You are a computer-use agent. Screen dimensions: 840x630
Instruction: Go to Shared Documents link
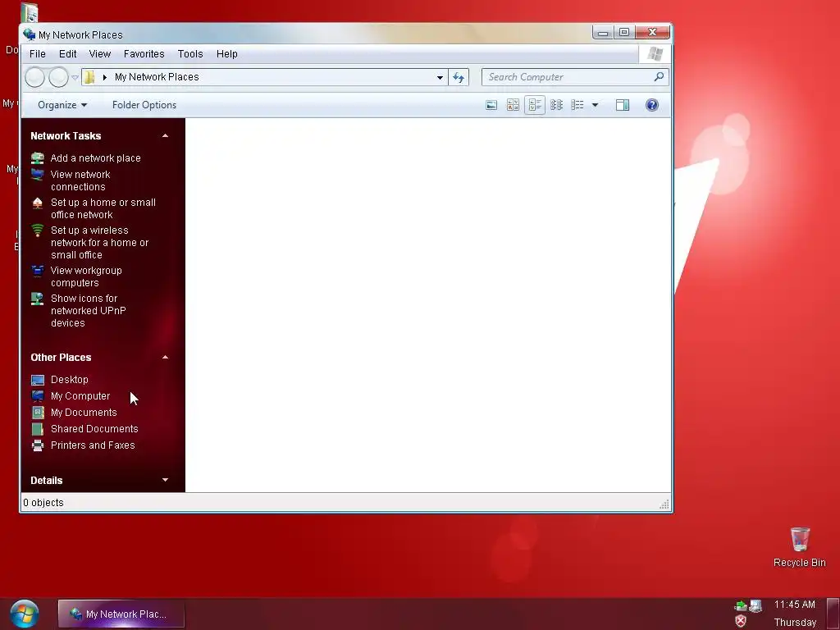click(94, 428)
